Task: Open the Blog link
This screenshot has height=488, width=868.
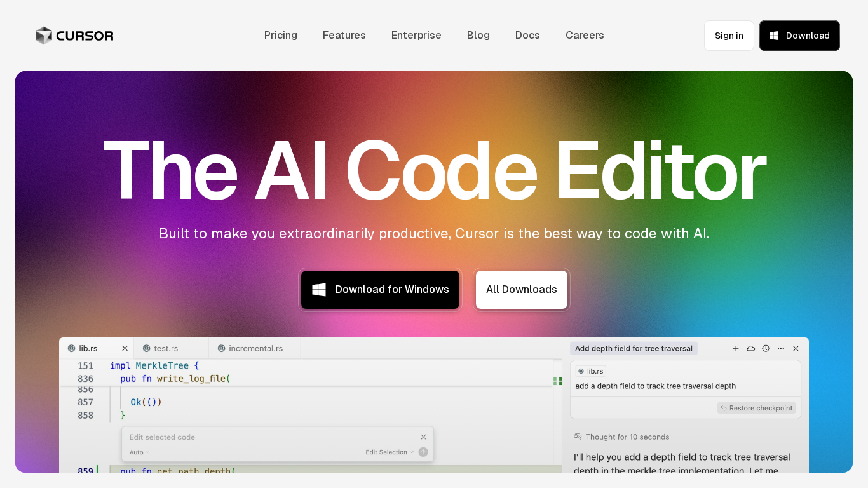Action: pos(478,36)
